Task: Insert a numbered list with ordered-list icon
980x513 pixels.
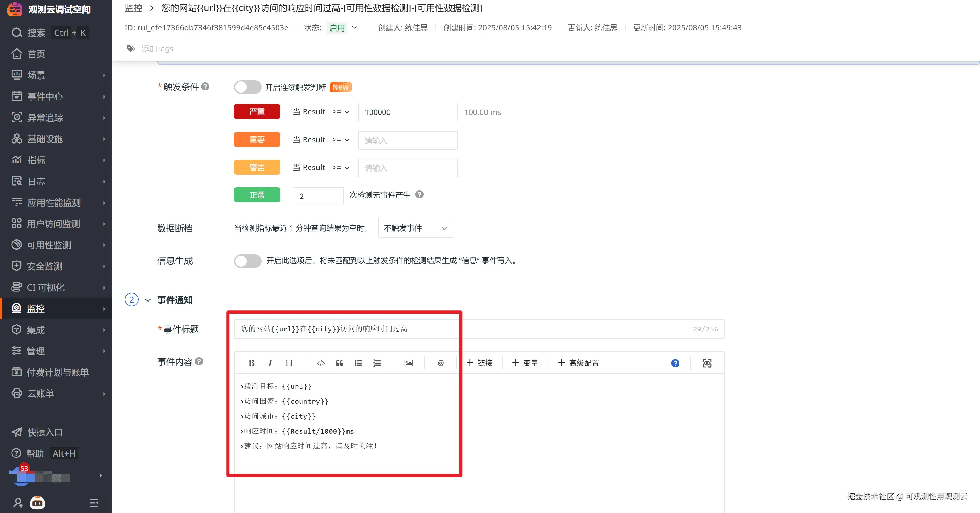Action: pyautogui.click(x=377, y=363)
